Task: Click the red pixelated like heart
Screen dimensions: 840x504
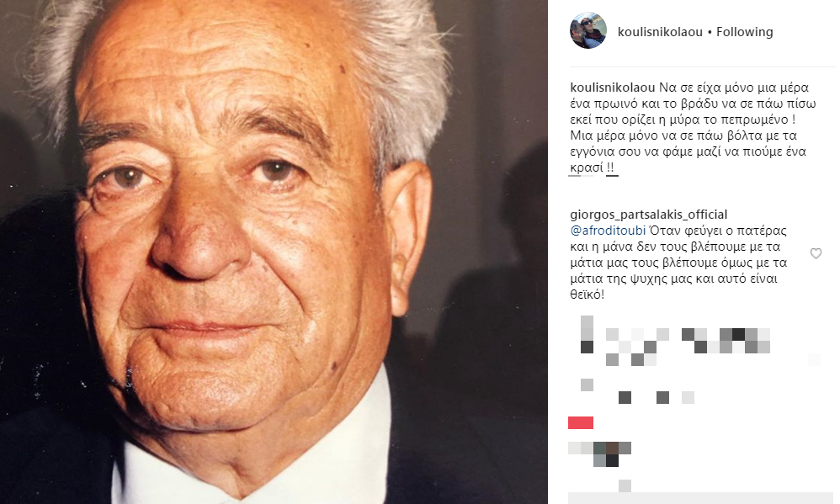Action: pos(581,422)
